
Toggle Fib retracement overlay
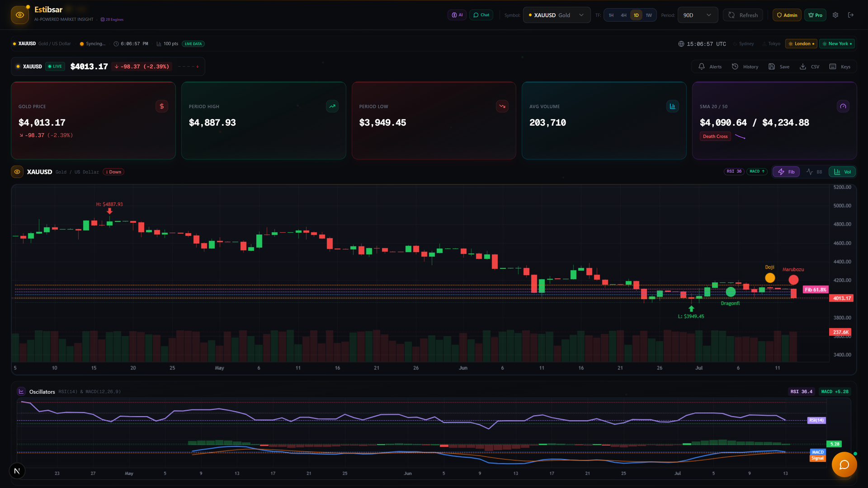pyautogui.click(x=786, y=172)
